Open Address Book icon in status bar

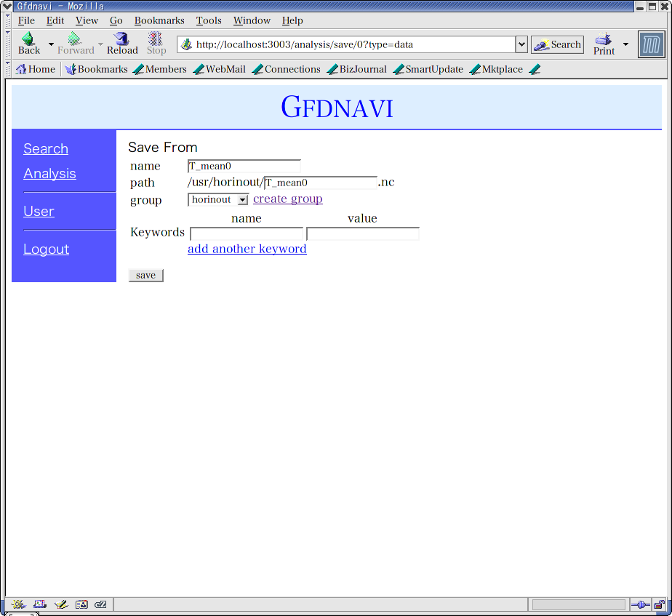pos(81,604)
